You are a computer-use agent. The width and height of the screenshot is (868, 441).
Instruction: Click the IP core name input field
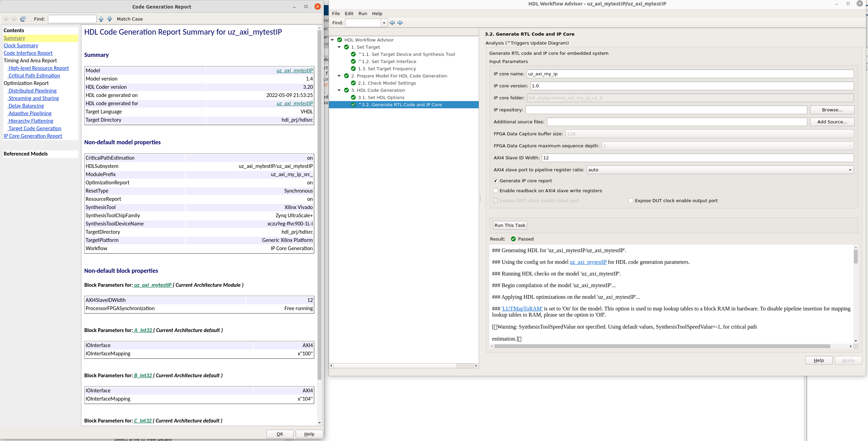(689, 74)
